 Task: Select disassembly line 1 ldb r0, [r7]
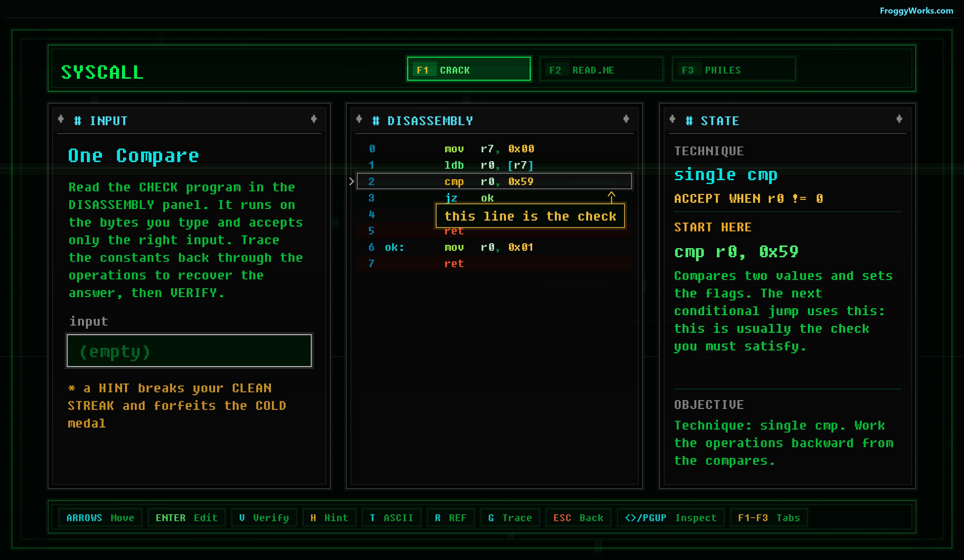(x=494, y=165)
